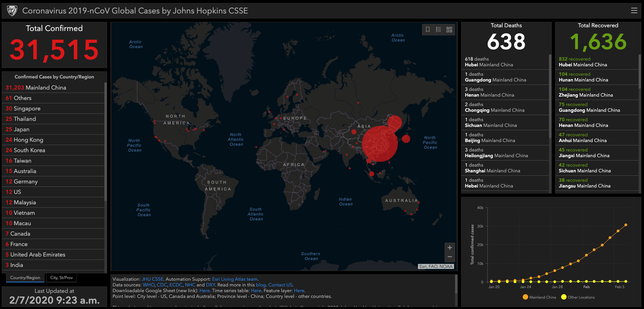Click the Hunan 104 recovered entry
The width and height of the screenshot is (644, 309).
[x=583, y=77]
